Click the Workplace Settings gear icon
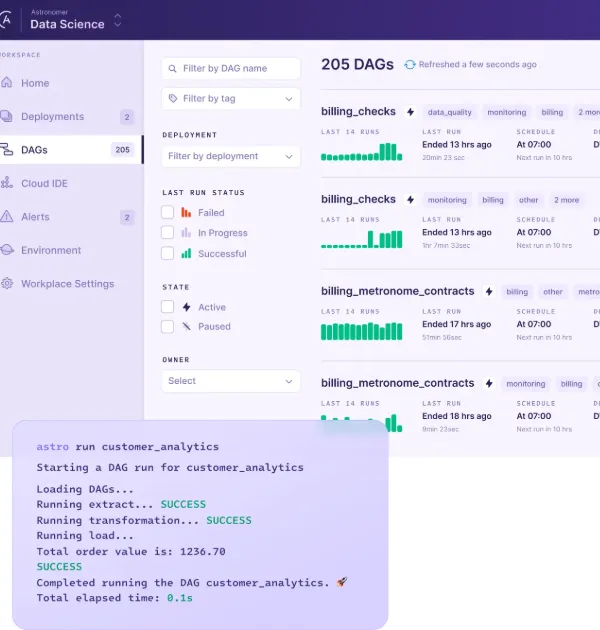The width and height of the screenshot is (600, 630). tap(6, 283)
